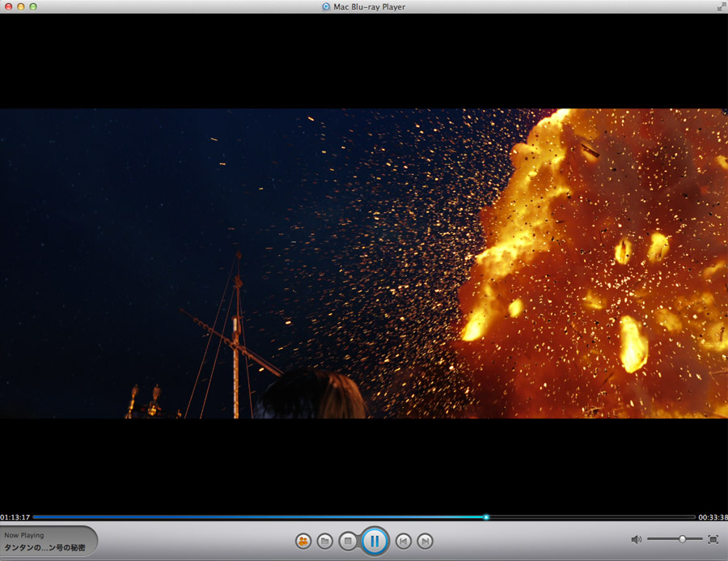This screenshot has height=561, width=728.
Task: Seek to the unplayed end of progress bar
Action: pyautogui.click(x=631, y=516)
